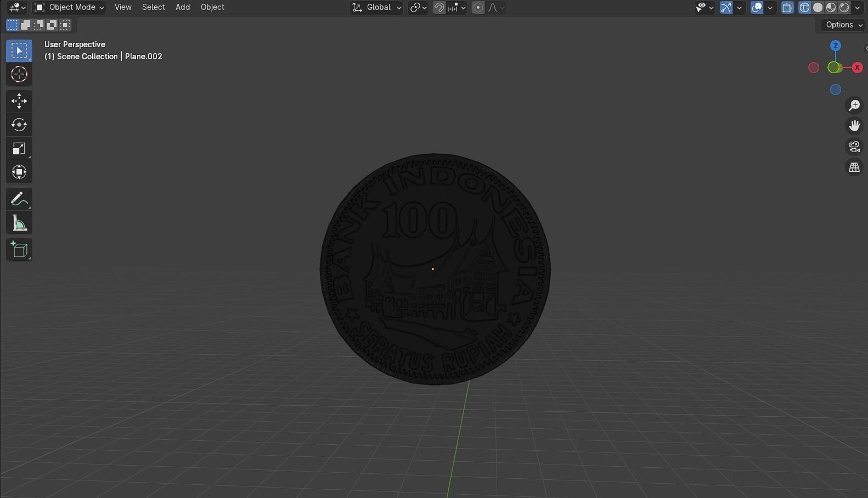Viewport: 868px width, 498px height.
Task: Click the Y axis green gizmo handle
Action: (834, 68)
